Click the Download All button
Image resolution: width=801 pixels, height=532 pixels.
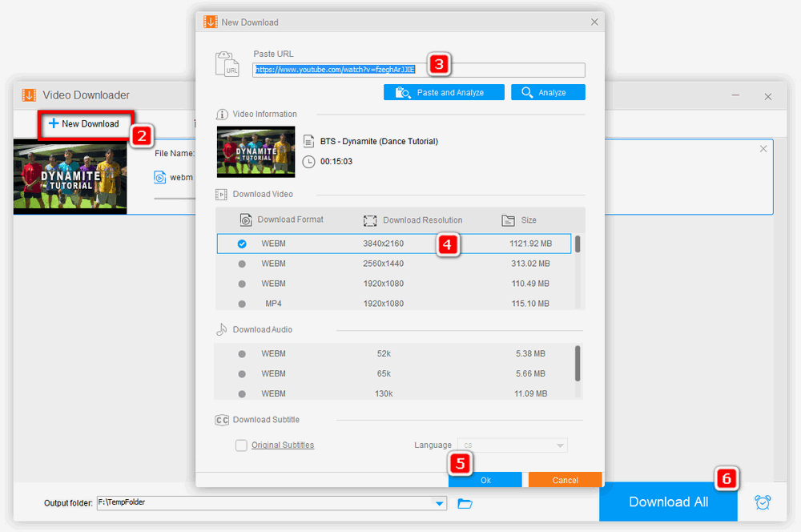(668, 502)
